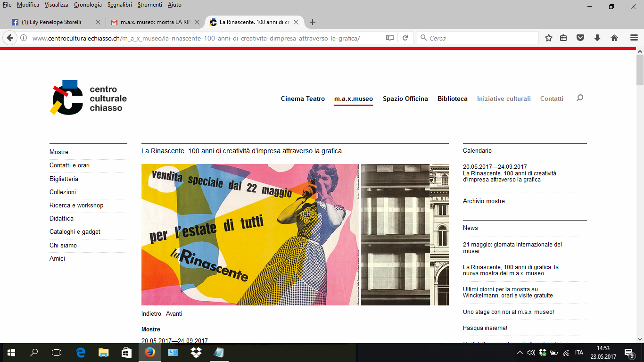
Task: Open Iniziative culturali page
Action: (x=504, y=99)
